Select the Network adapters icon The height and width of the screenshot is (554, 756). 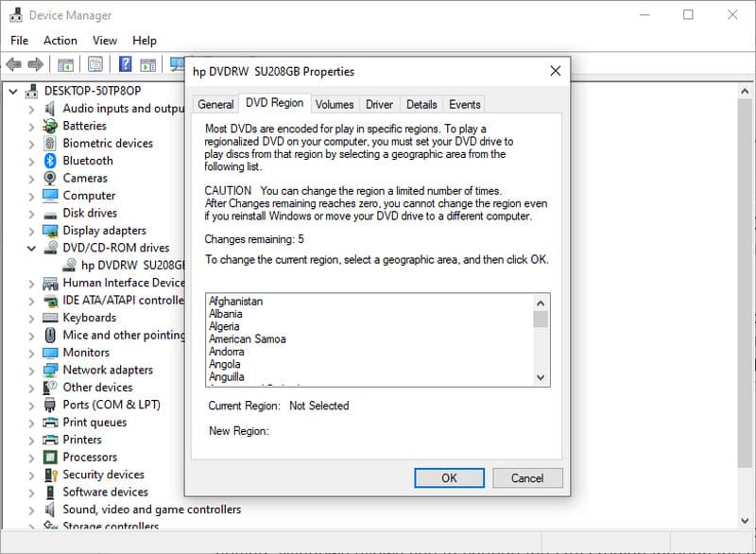coord(50,370)
